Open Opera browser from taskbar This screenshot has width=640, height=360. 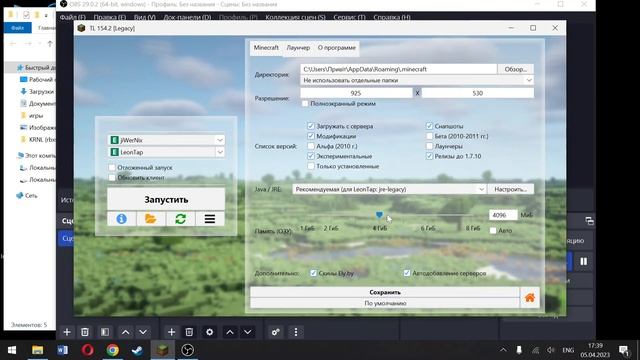(87, 350)
